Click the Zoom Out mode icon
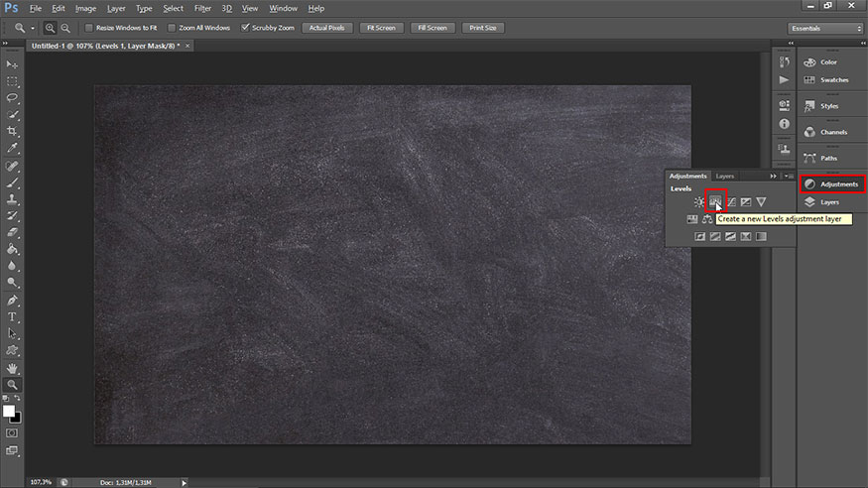This screenshot has height=488, width=868. tap(65, 28)
